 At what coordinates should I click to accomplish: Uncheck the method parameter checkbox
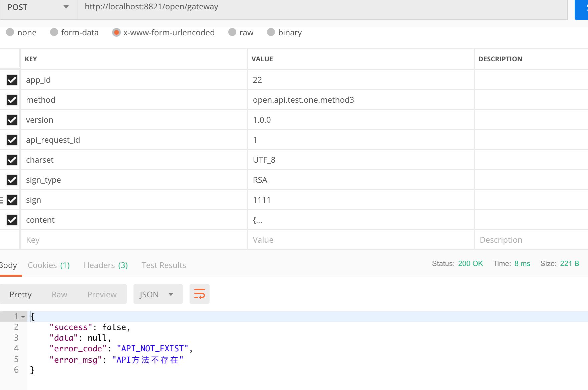(x=12, y=100)
